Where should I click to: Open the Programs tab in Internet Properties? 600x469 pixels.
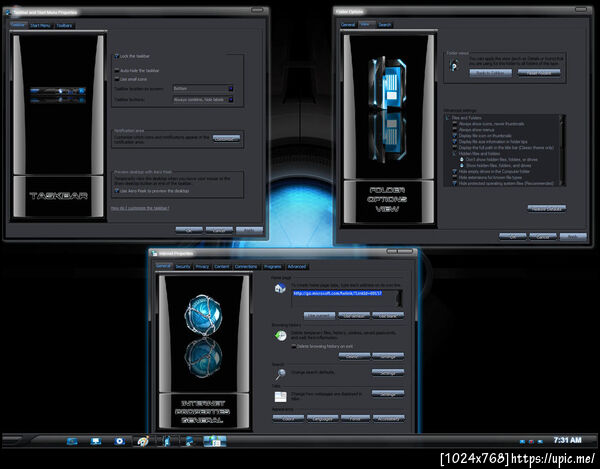tap(273, 267)
